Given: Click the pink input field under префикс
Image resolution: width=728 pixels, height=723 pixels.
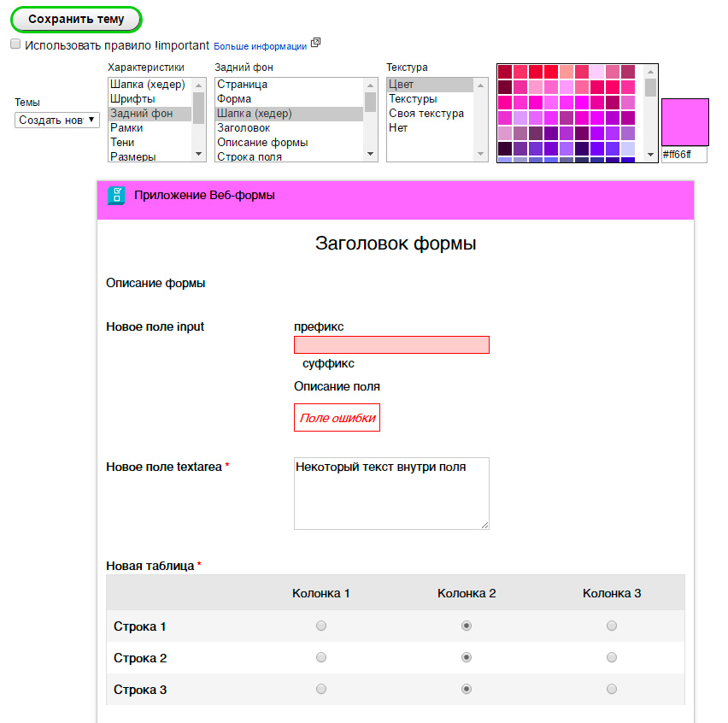Looking at the screenshot, I should pos(391,344).
